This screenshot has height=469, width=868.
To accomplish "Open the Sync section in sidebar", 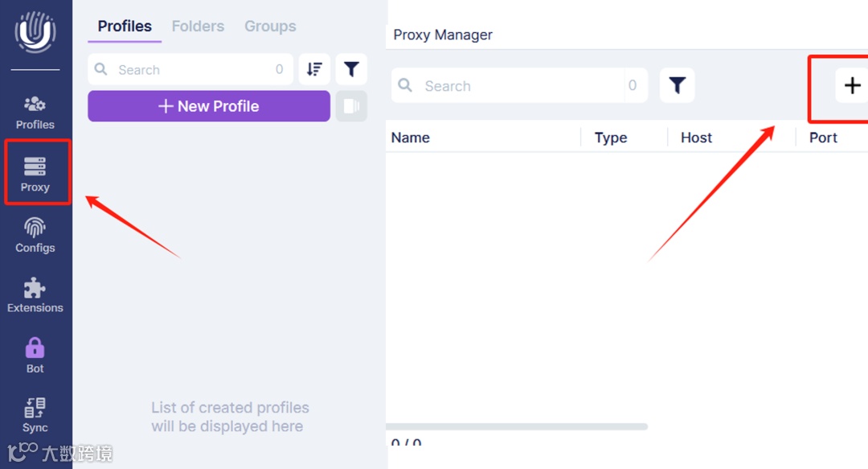I will 35,414.
